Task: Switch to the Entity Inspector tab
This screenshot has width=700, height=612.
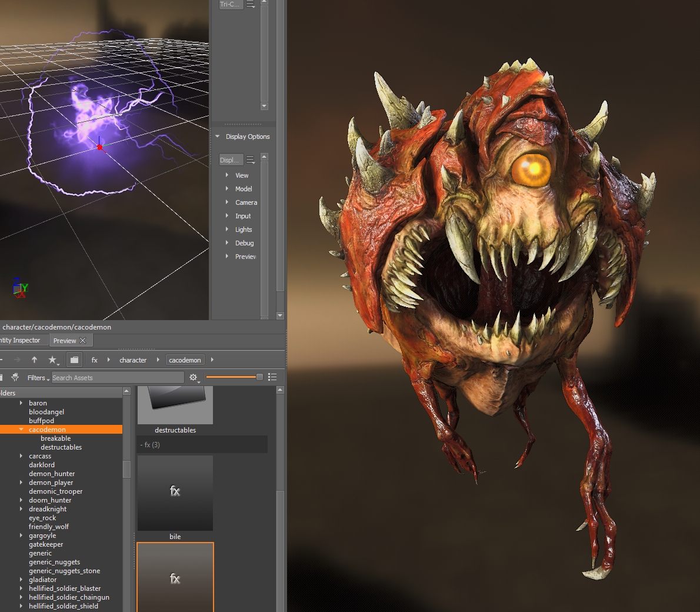Action: [x=20, y=340]
